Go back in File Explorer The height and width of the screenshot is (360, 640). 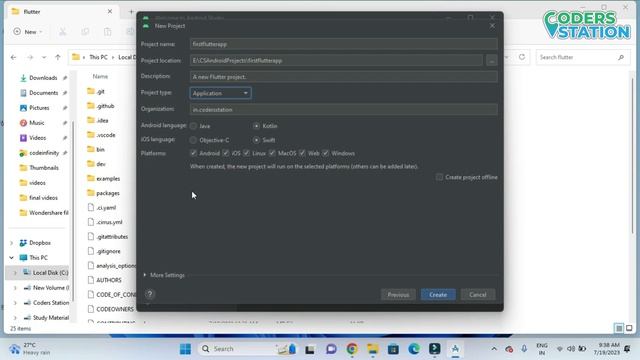(13, 58)
